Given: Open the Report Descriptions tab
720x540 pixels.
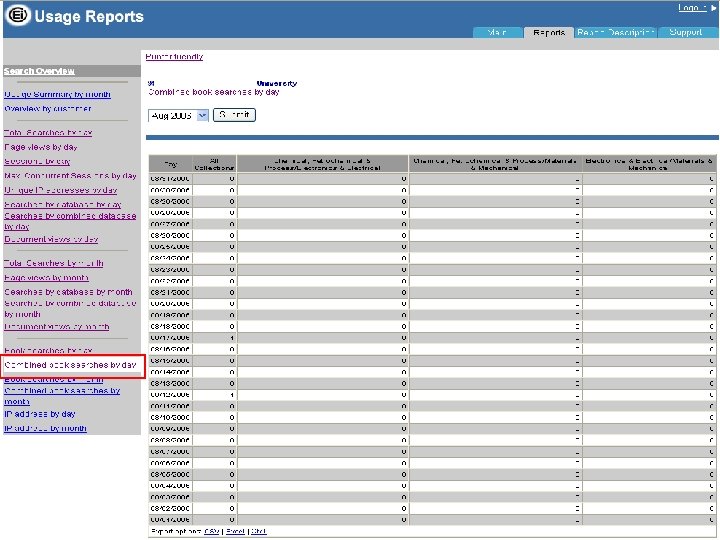Looking at the screenshot, I should (615, 32).
